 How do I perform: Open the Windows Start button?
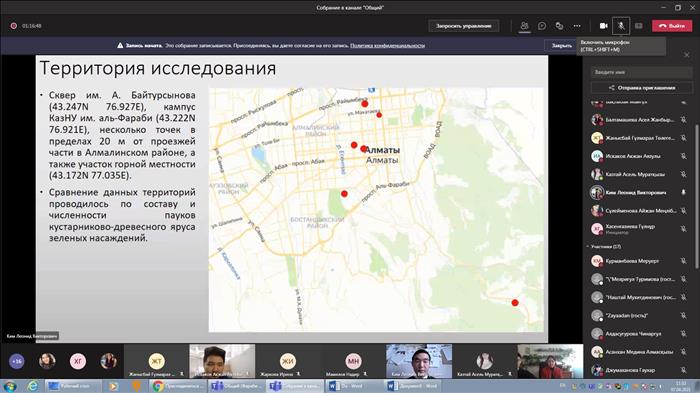coord(10,386)
